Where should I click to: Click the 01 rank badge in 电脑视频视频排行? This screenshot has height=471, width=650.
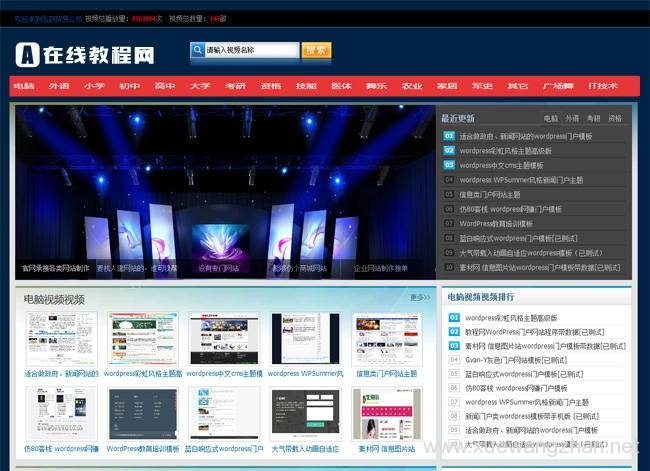click(455, 318)
